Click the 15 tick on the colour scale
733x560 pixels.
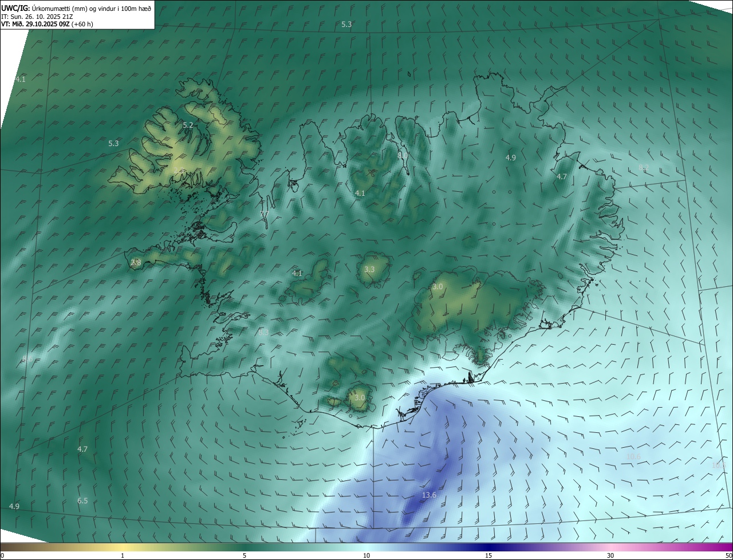[x=488, y=555]
